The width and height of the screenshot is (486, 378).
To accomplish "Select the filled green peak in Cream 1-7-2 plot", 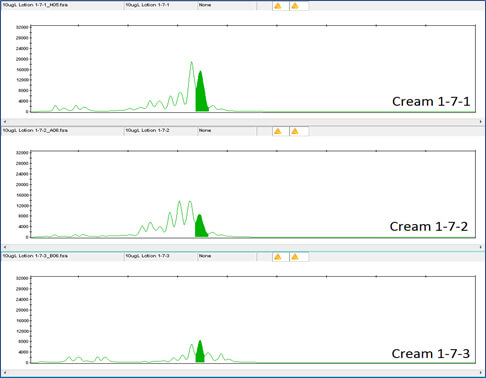I will pyautogui.click(x=200, y=228).
